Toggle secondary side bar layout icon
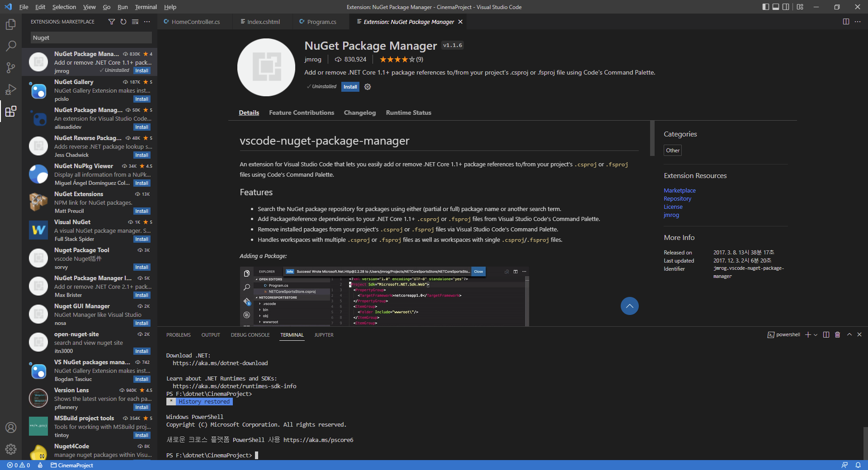 click(786, 7)
